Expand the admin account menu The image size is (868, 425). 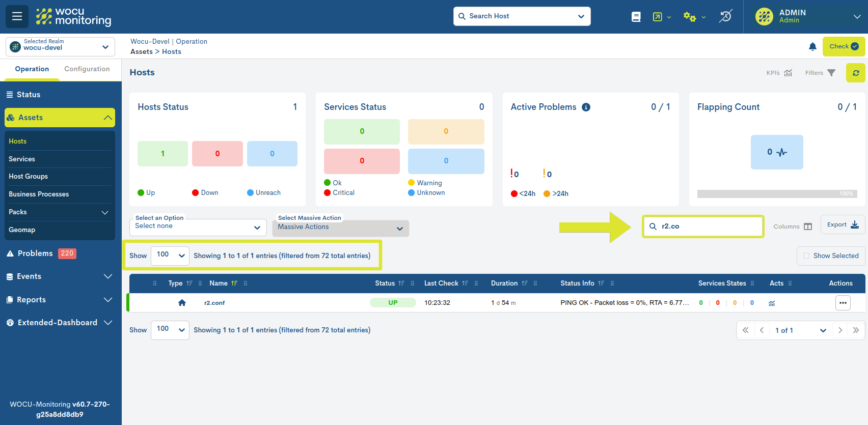point(857,16)
